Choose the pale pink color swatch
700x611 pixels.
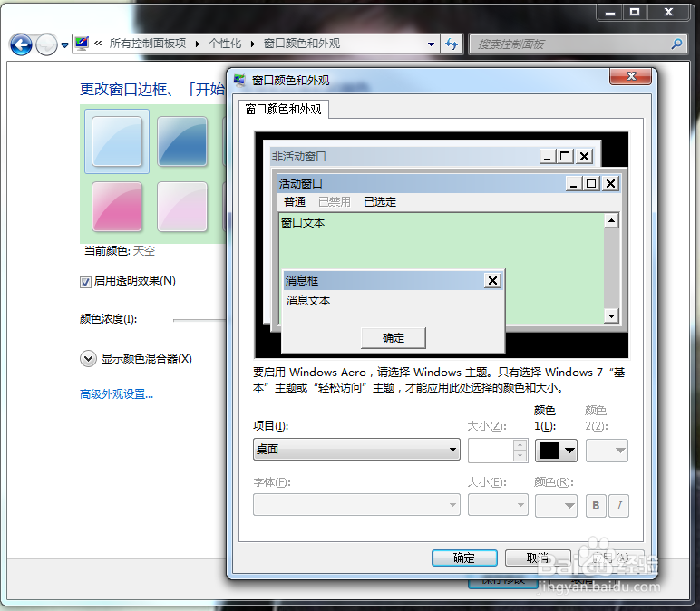pyautogui.click(x=182, y=207)
